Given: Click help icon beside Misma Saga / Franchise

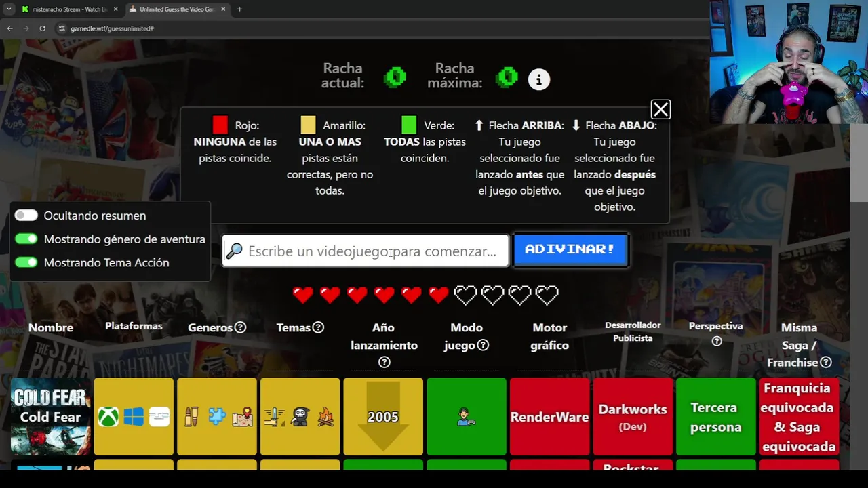Looking at the screenshot, I should (826, 363).
